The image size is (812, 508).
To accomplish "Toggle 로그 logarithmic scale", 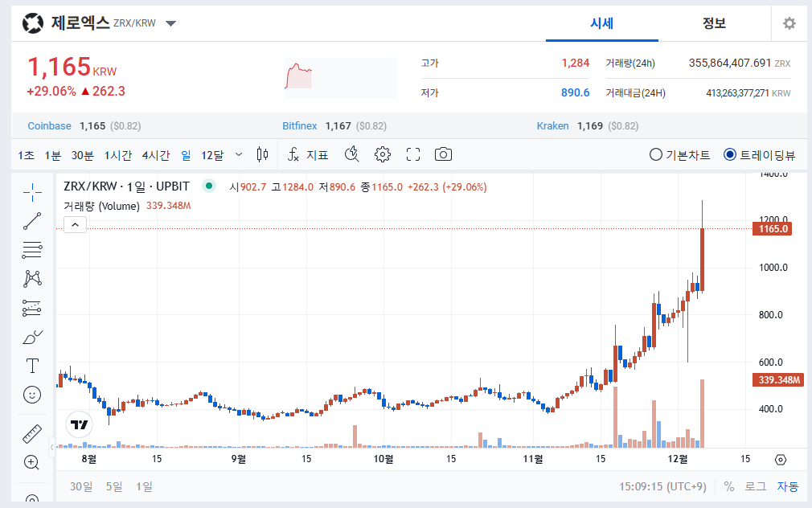I will [756, 486].
